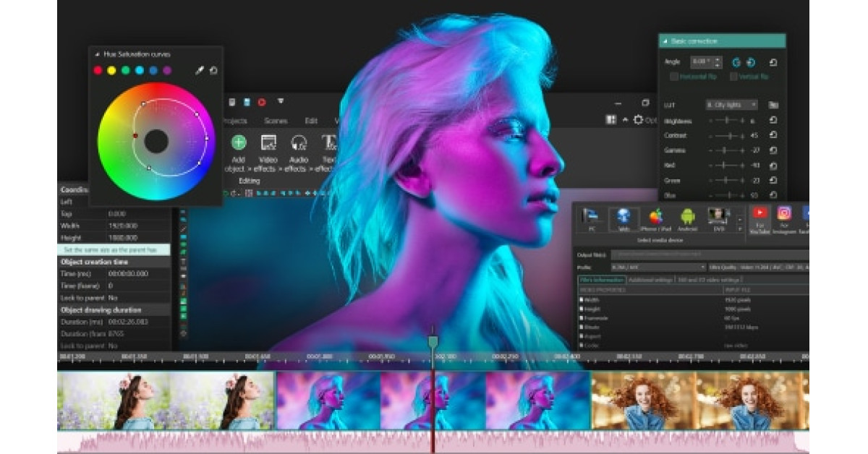Collapse the Basic correction panel
The width and height of the screenshot is (868, 454).
click(666, 41)
